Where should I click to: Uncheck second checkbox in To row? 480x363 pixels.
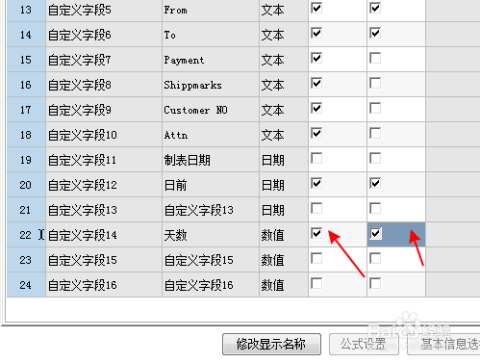tap(375, 33)
